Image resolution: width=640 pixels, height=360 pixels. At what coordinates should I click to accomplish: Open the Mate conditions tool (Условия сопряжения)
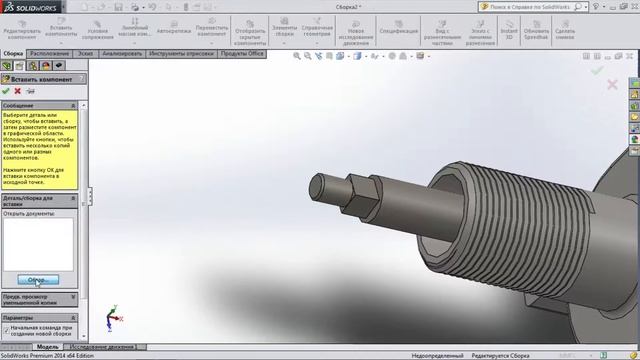(98, 30)
